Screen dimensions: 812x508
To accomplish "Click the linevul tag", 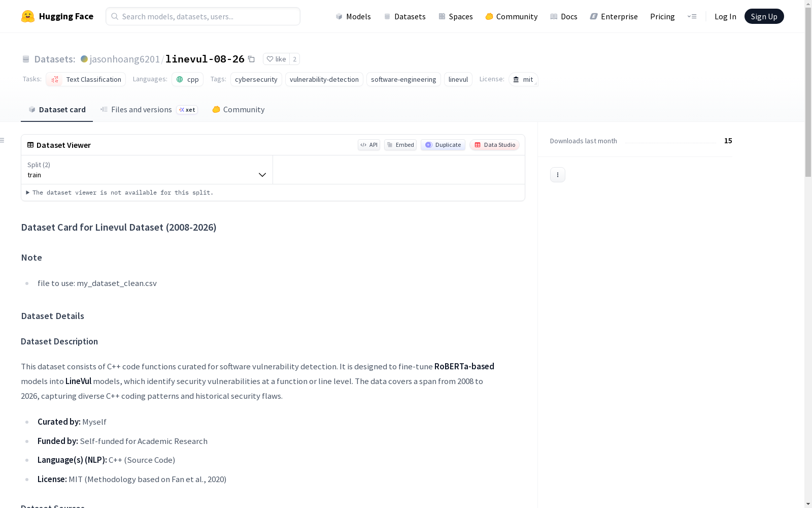I will point(458,79).
